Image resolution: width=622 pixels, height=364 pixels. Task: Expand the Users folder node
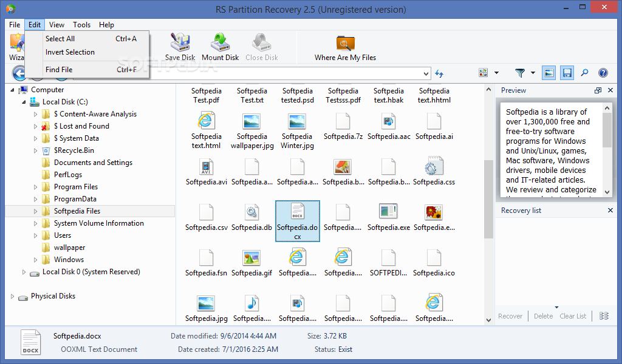pyautogui.click(x=35, y=235)
